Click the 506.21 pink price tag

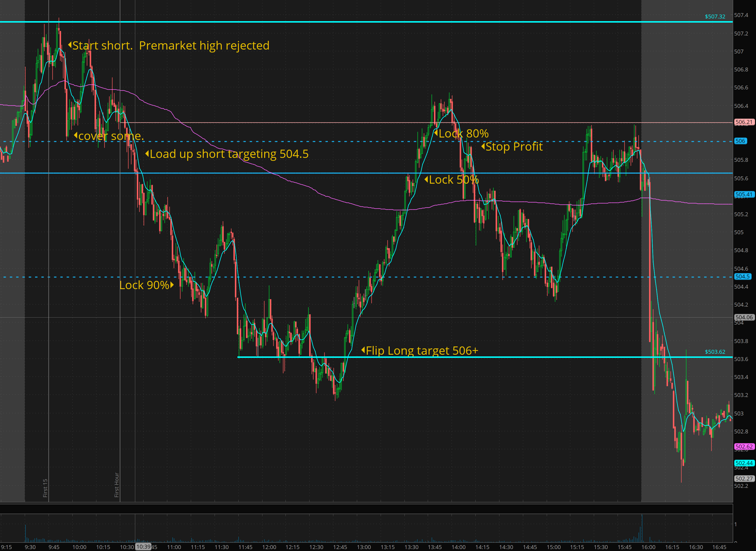pyautogui.click(x=744, y=122)
